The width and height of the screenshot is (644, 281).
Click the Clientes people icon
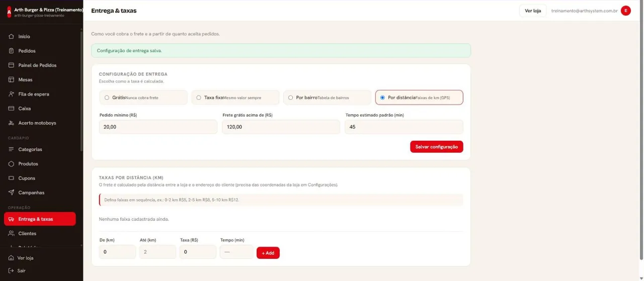click(12, 233)
